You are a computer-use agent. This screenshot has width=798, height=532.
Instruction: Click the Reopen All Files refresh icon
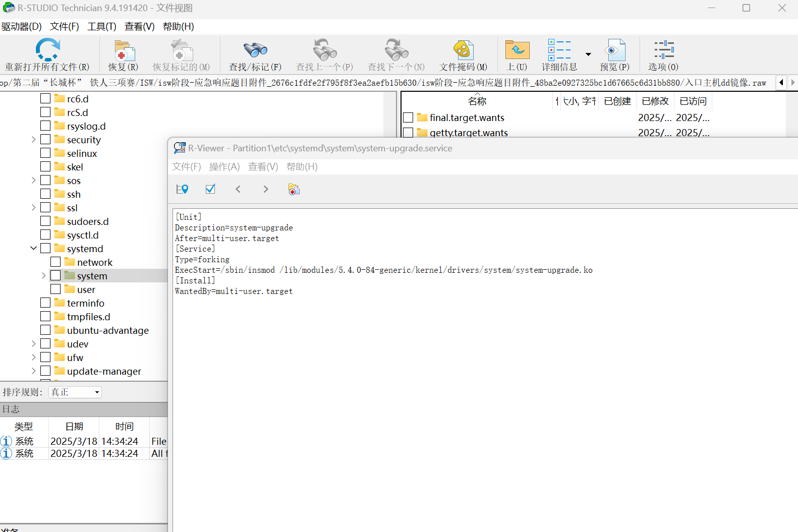click(x=47, y=50)
